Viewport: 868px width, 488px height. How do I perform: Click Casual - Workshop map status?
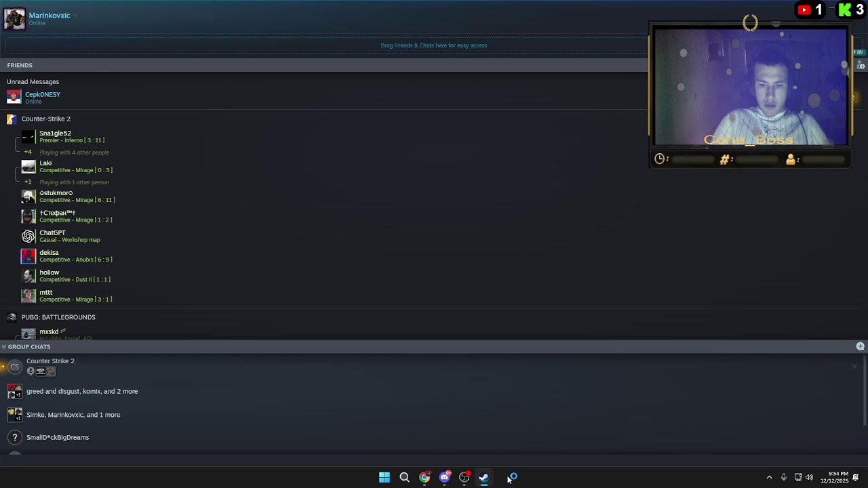[70, 240]
